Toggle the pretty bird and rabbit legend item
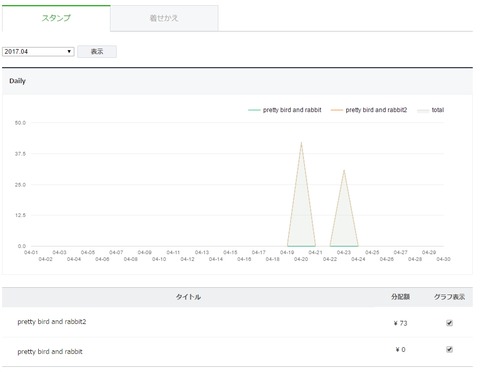Viewport: 480px width, 372px height. click(x=285, y=110)
